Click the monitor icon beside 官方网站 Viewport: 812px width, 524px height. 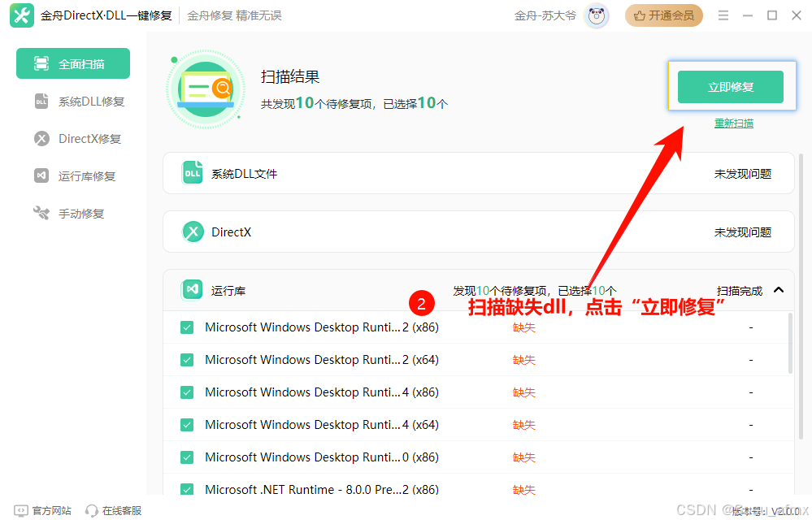point(20,511)
